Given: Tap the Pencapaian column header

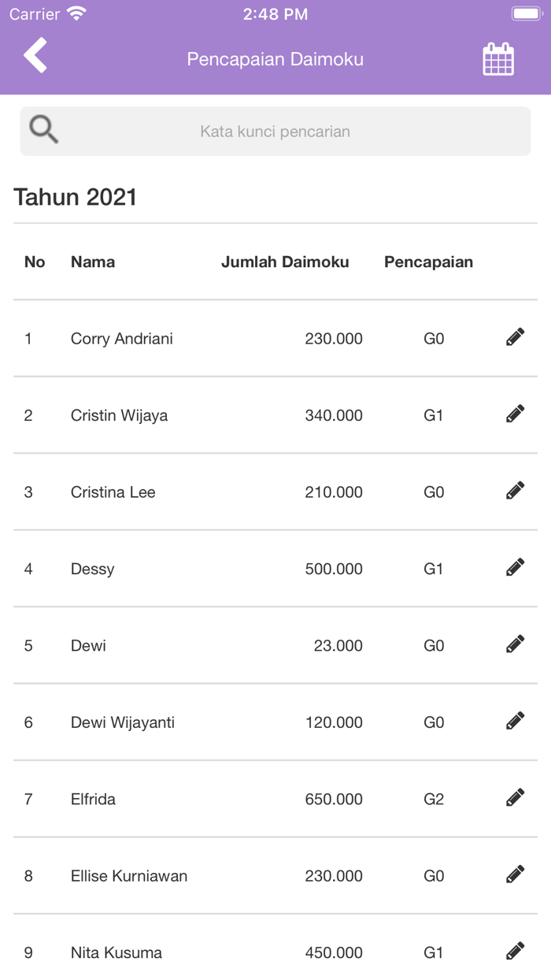Looking at the screenshot, I should [x=428, y=262].
